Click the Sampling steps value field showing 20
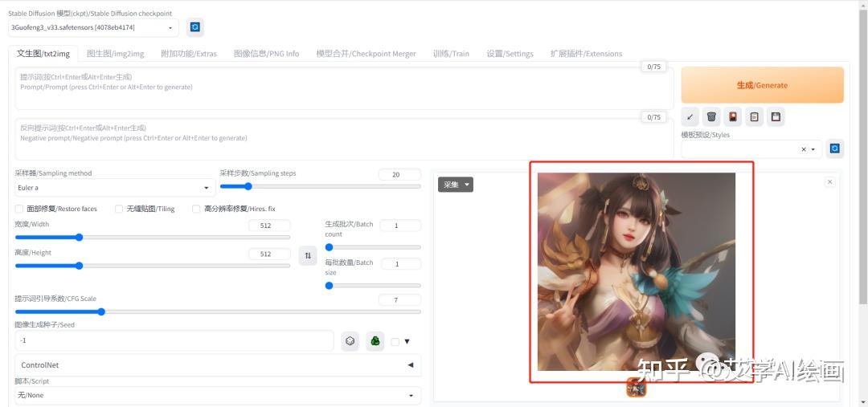The image size is (868, 407). [x=399, y=175]
